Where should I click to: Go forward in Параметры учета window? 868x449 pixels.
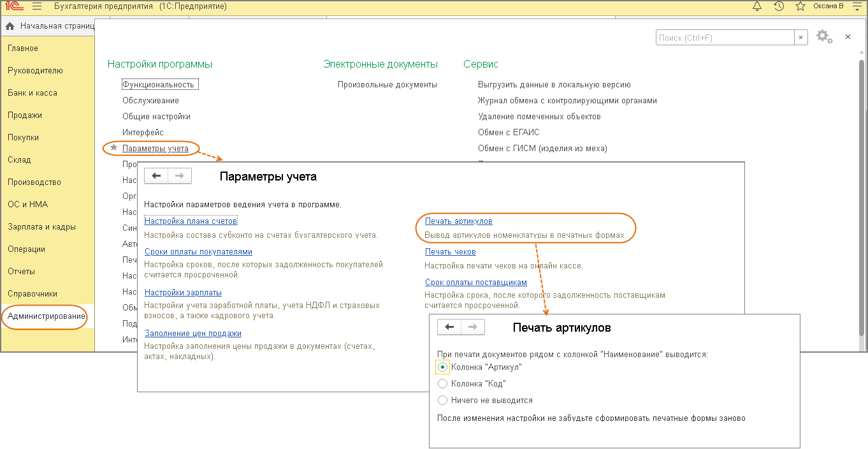point(180,176)
